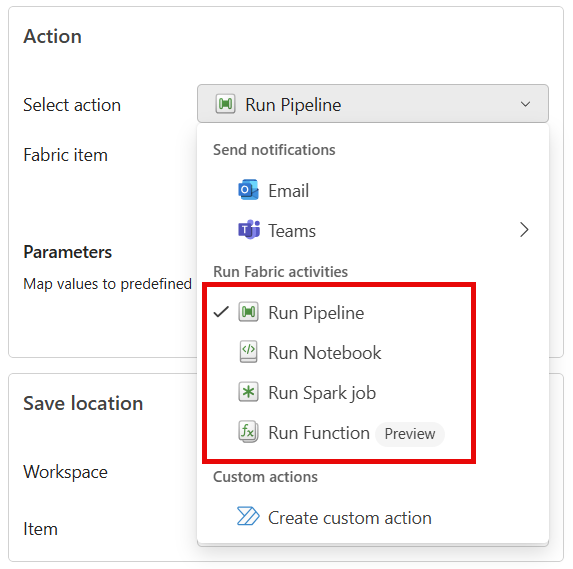Screen dimensions: 573x569
Task: Select the Teams menu entry
Action: (373, 230)
